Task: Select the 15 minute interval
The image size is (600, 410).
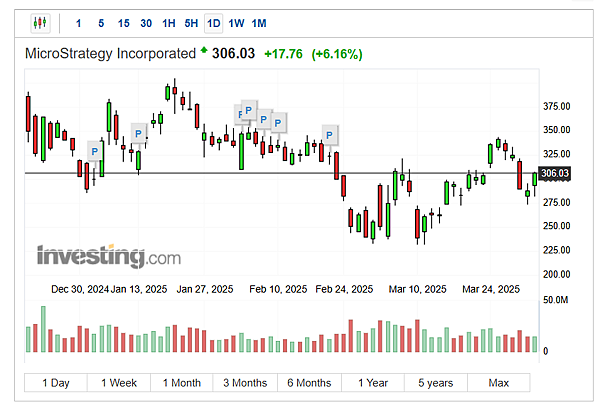Action: pyautogui.click(x=124, y=24)
